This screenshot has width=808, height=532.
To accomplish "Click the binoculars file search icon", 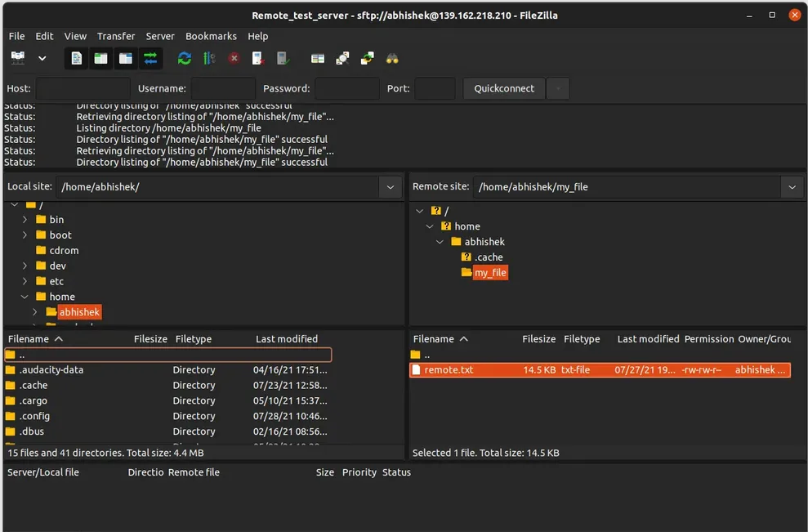I will pyautogui.click(x=392, y=58).
